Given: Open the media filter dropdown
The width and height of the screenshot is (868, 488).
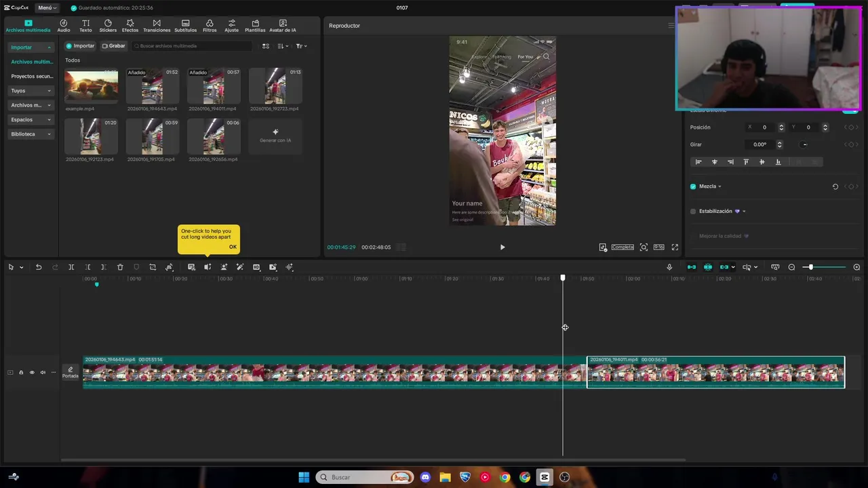Looking at the screenshot, I should (301, 46).
